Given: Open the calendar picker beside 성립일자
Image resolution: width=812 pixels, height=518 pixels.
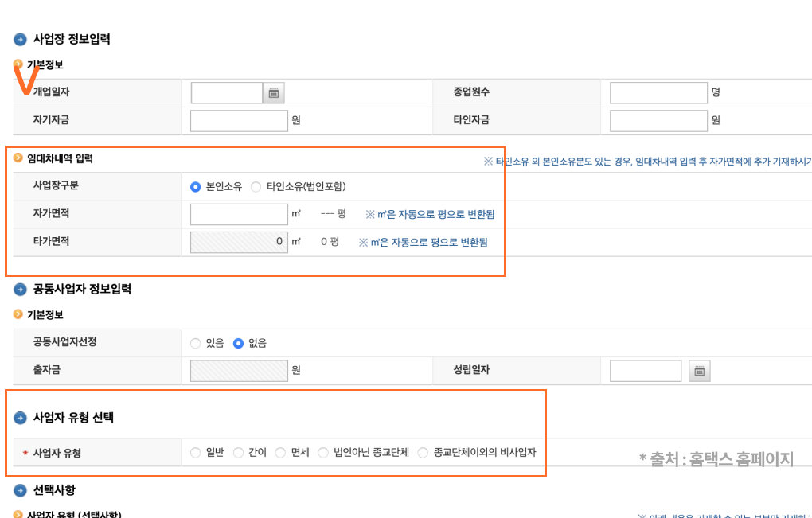Looking at the screenshot, I should [699, 370].
